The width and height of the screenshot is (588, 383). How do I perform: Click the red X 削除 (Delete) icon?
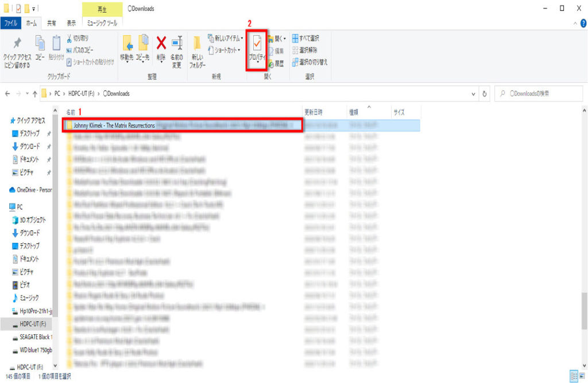[161, 44]
